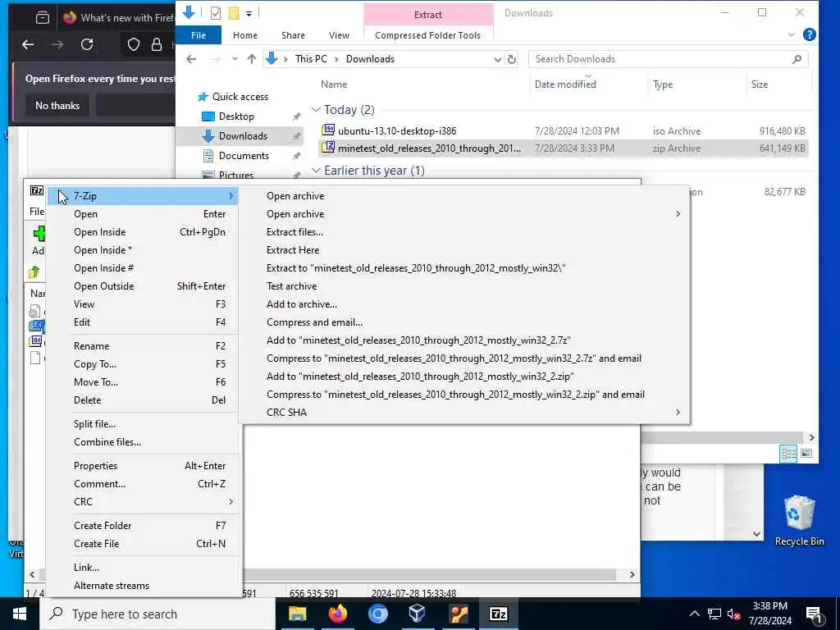Click the network tray icon

(x=714, y=614)
